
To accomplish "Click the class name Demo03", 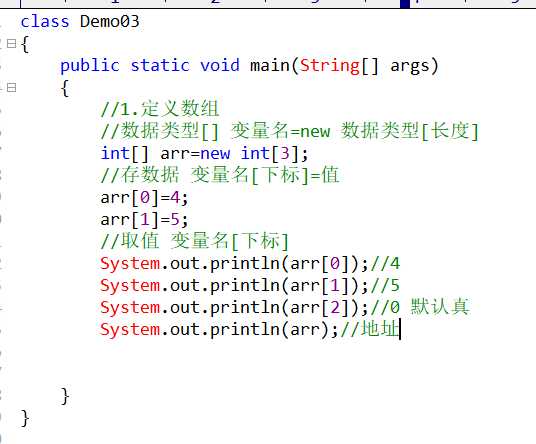I will click(x=109, y=22).
